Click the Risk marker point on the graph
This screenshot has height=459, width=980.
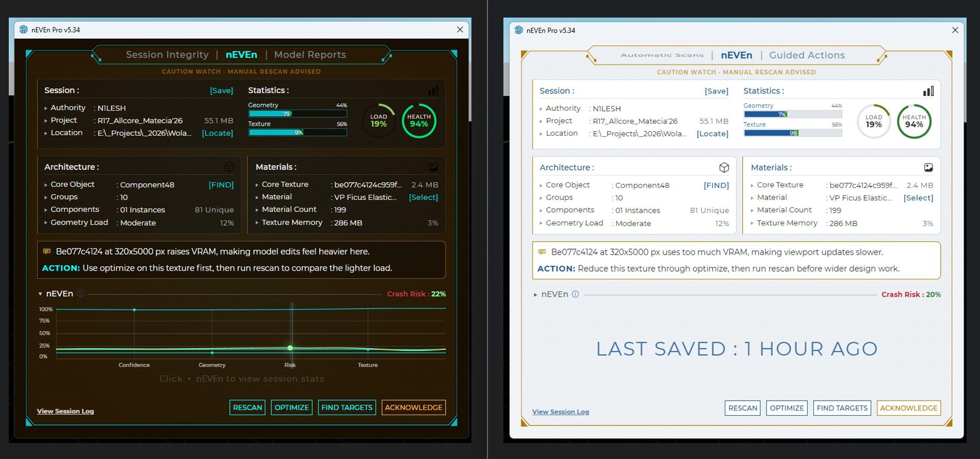[290, 348]
